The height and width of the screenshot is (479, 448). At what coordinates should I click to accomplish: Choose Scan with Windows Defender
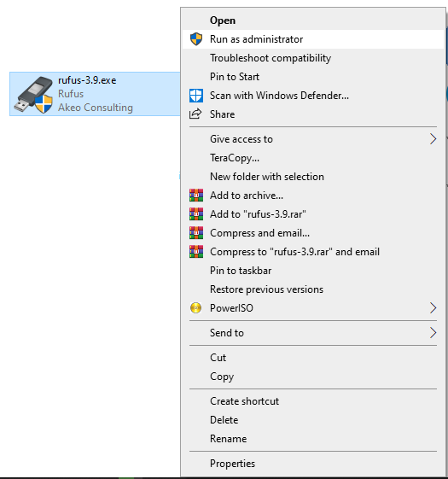click(x=312, y=96)
